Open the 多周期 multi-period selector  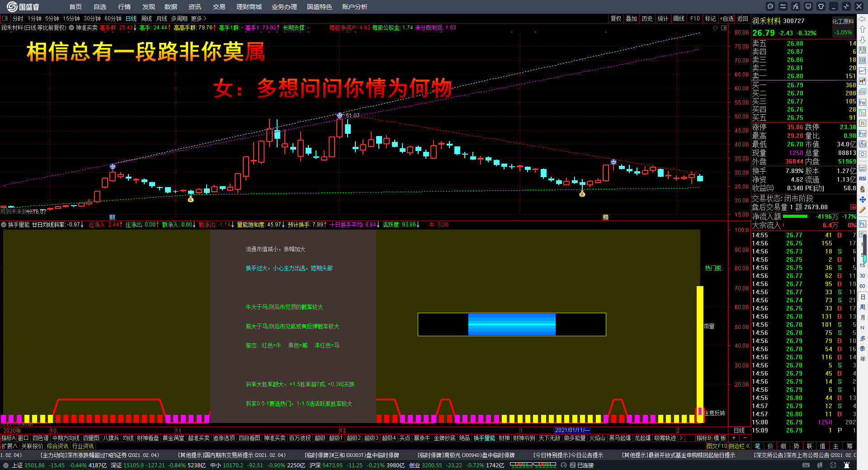179,19
